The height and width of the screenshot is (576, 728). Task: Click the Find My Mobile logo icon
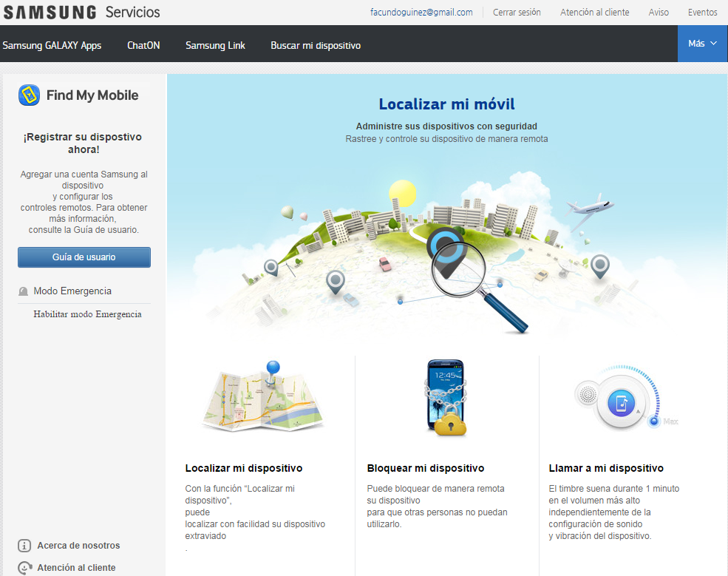[29, 95]
